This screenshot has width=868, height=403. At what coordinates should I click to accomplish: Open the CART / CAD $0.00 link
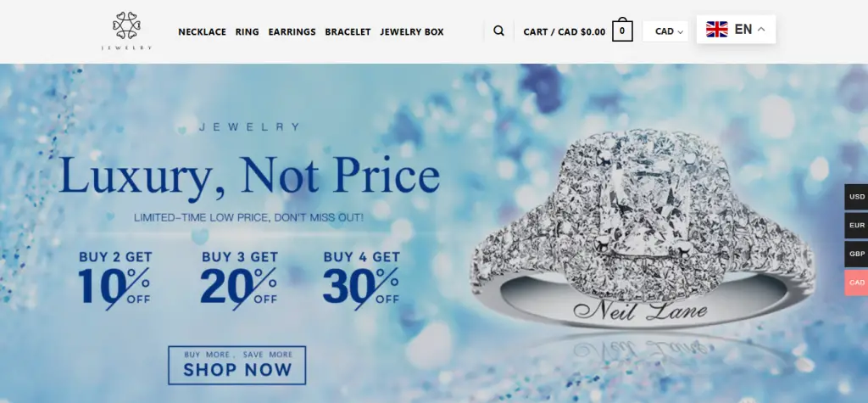[564, 32]
